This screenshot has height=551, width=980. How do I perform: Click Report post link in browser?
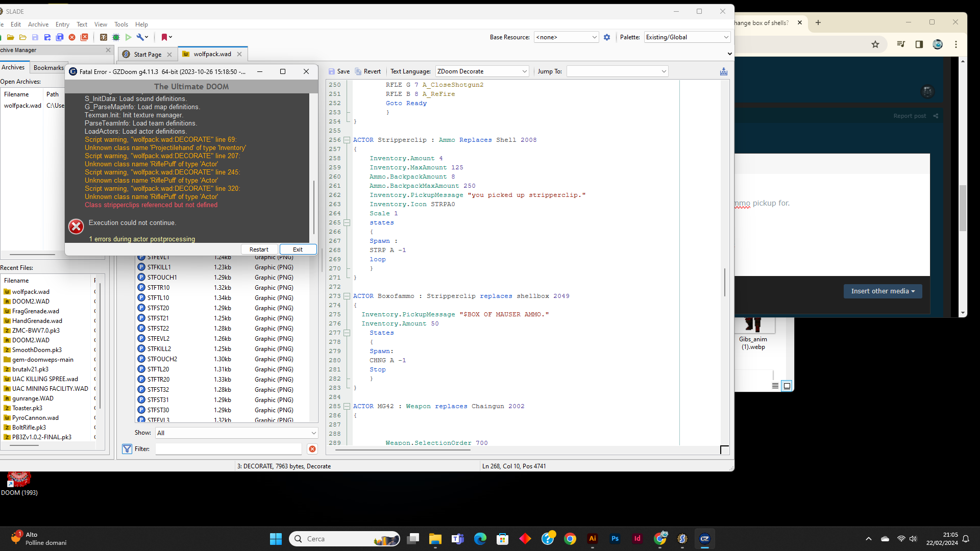[x=909, y=116]
